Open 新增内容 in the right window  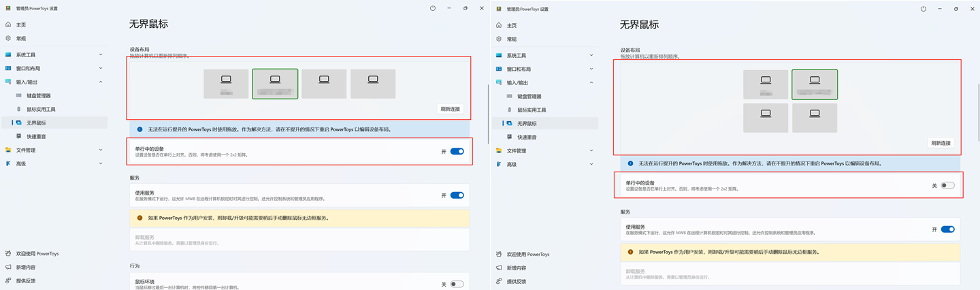517,268
